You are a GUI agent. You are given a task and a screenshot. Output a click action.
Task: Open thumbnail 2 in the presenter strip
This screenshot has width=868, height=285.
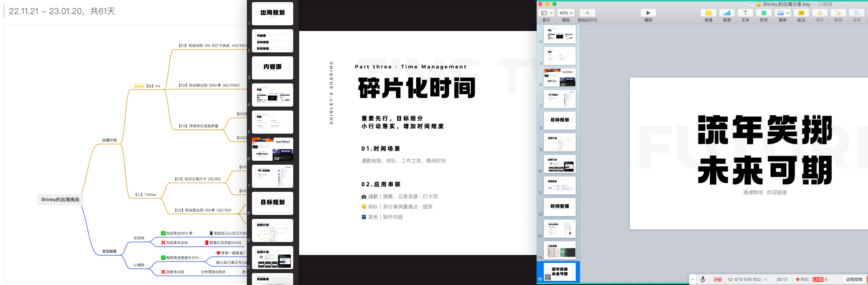[273, 41]
